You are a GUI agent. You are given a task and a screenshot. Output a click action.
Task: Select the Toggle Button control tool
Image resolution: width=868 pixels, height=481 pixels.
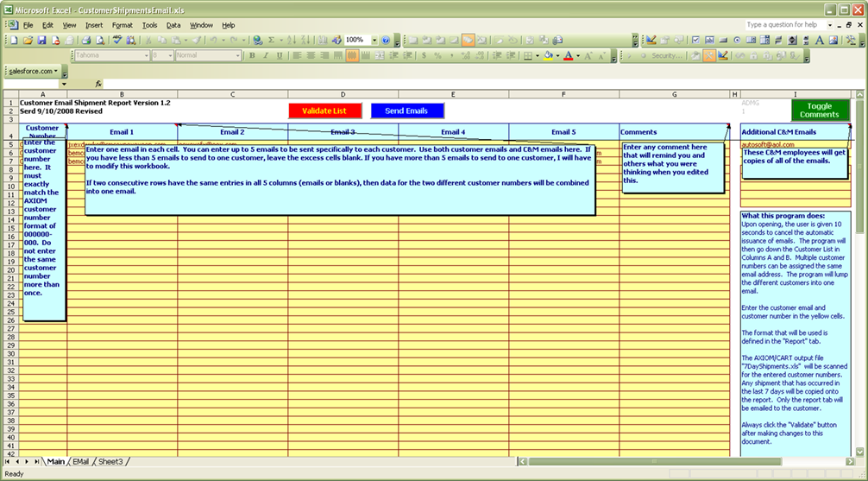click(x=778, y=40)
